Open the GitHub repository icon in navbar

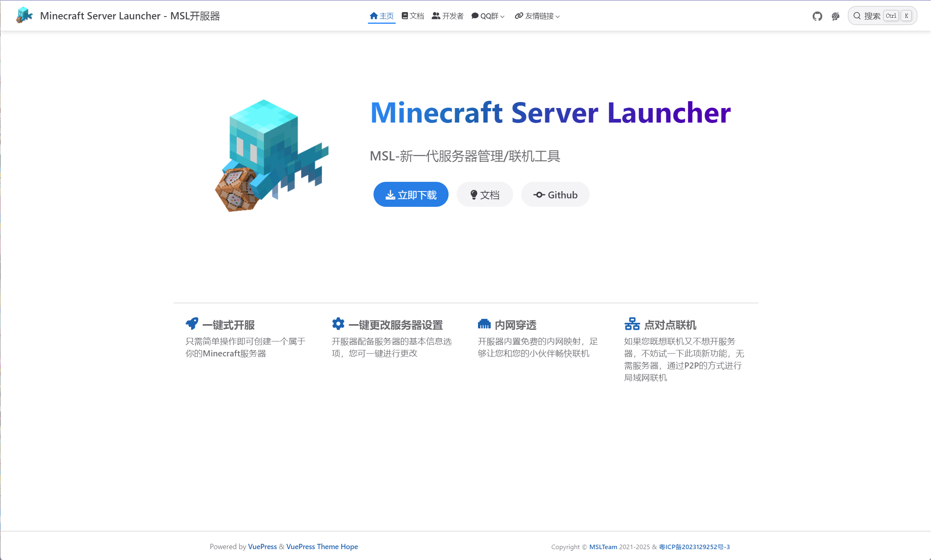coord(817,16)
